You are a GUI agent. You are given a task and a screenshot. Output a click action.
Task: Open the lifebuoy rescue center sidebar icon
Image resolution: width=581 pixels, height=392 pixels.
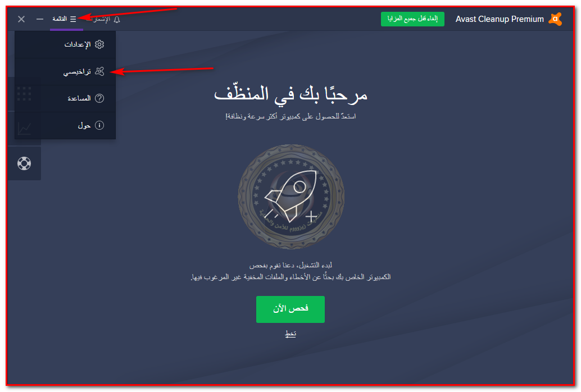point(24,163)
